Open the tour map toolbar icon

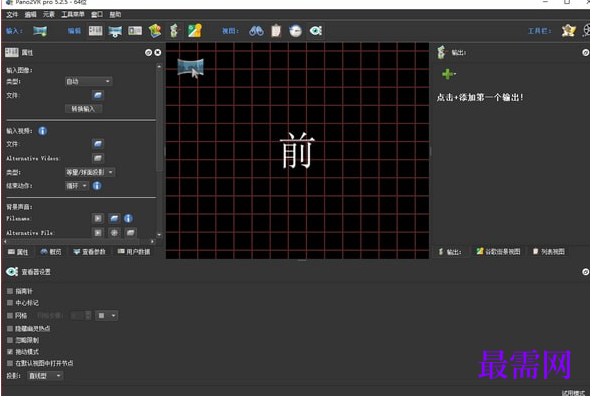[155, 31]
